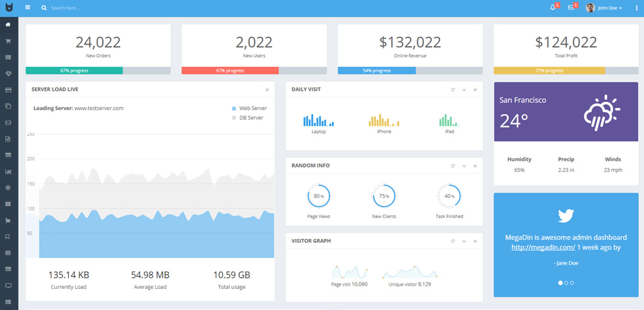Image resolution: width=644 pixels, height=310 pixels.
Task: Open the messages envelope in the top bar
Action: click(x=571, y=8)
